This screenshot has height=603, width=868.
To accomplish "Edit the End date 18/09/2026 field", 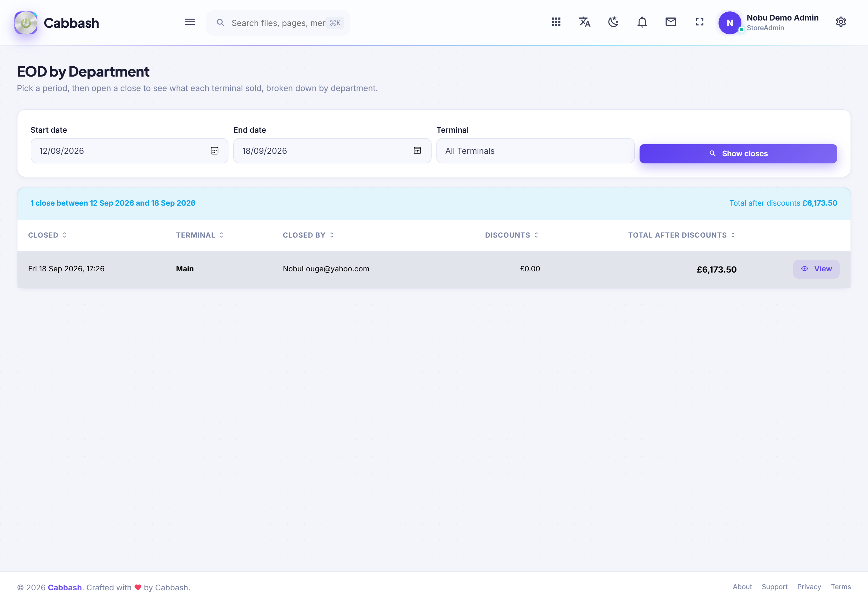I will pos(332,151).
